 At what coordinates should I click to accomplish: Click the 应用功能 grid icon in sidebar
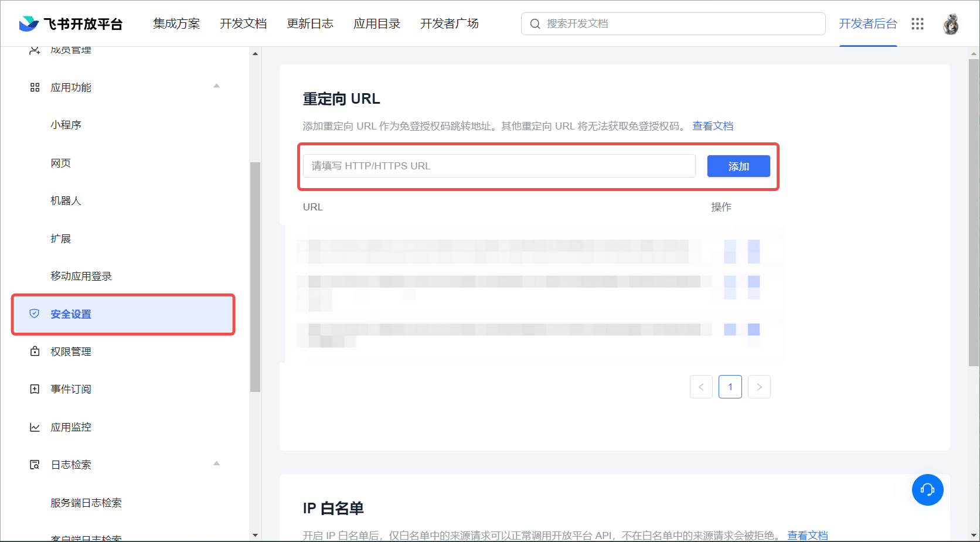click(35, 87)
